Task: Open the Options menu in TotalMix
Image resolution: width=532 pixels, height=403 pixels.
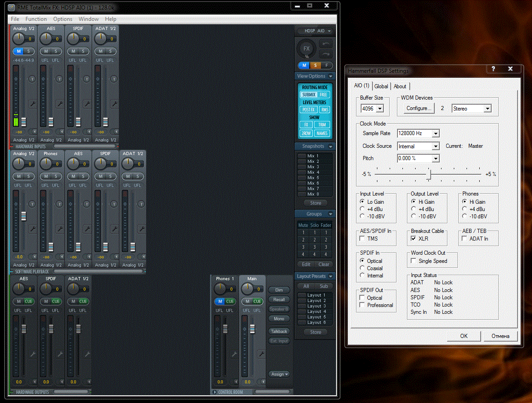Action: (63, 19)
